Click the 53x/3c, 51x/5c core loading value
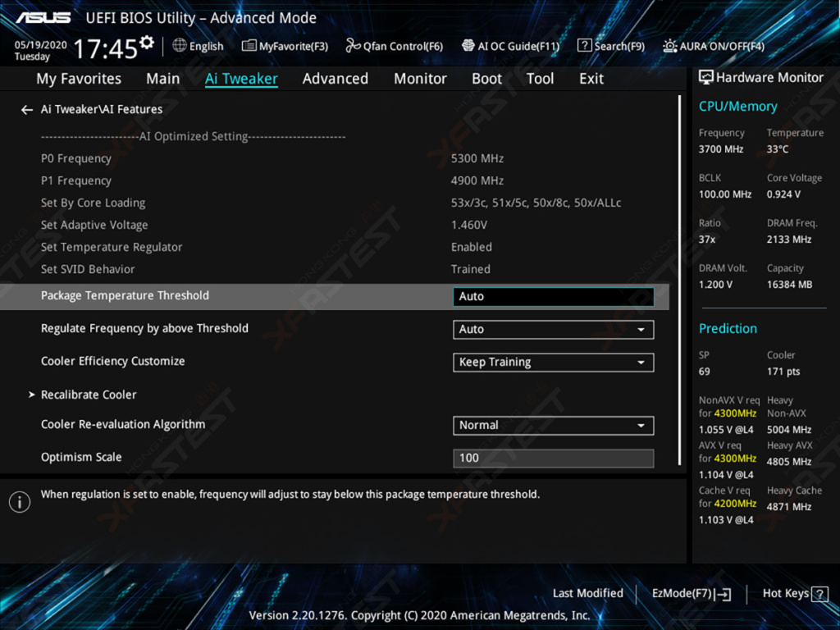Viewport: 840px width, 630px height. 536,203
